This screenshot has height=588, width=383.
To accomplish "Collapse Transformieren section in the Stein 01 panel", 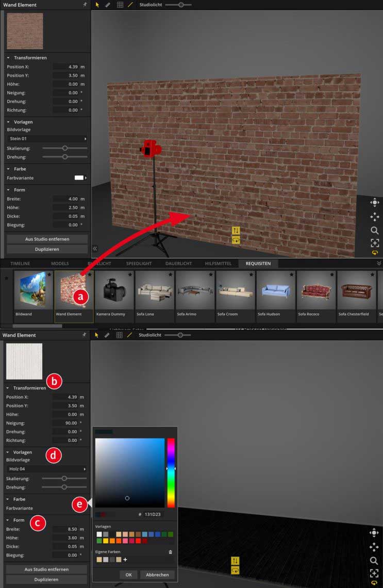I will (x=8, y=58).
